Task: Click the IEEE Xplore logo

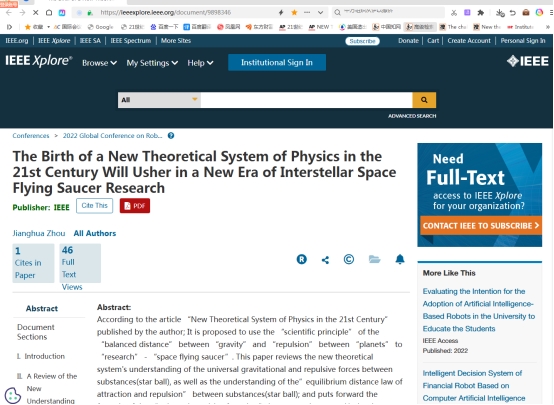Action: tap(39, 61)
